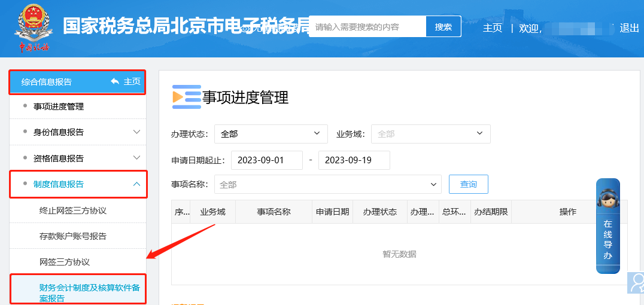Open 网签三方协议 menu item

point(65,262)
